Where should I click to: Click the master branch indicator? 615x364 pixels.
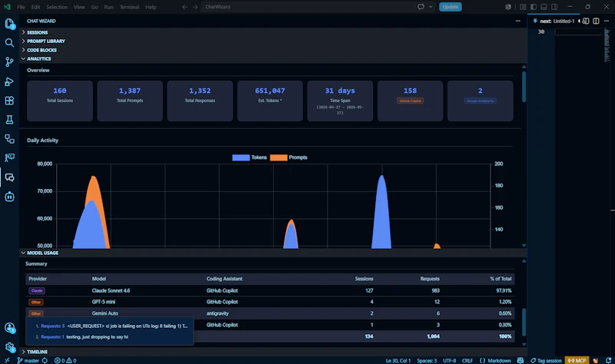[28, 360]
